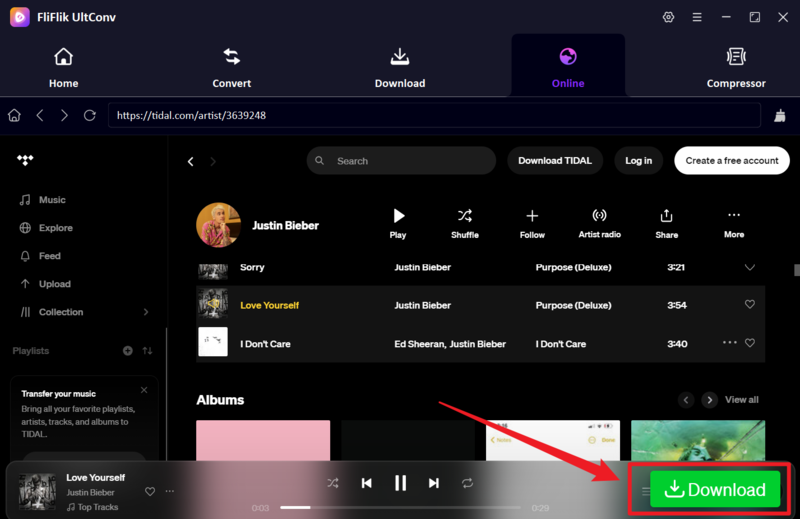Follow Justin Bieber
Image resolution: width=800 pixels, height=519 pixels.
click(532, 224)
